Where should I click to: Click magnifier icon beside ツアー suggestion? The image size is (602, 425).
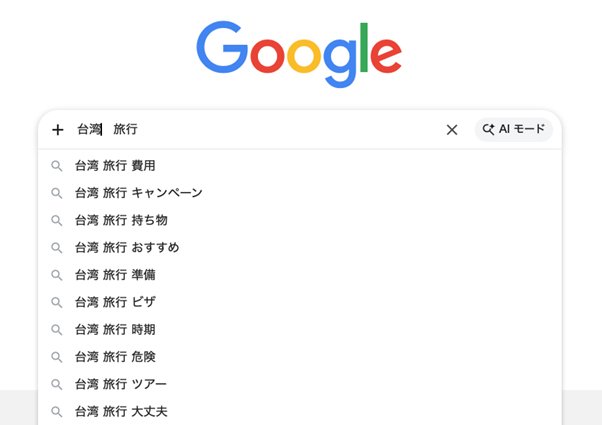tap(57, 383)
